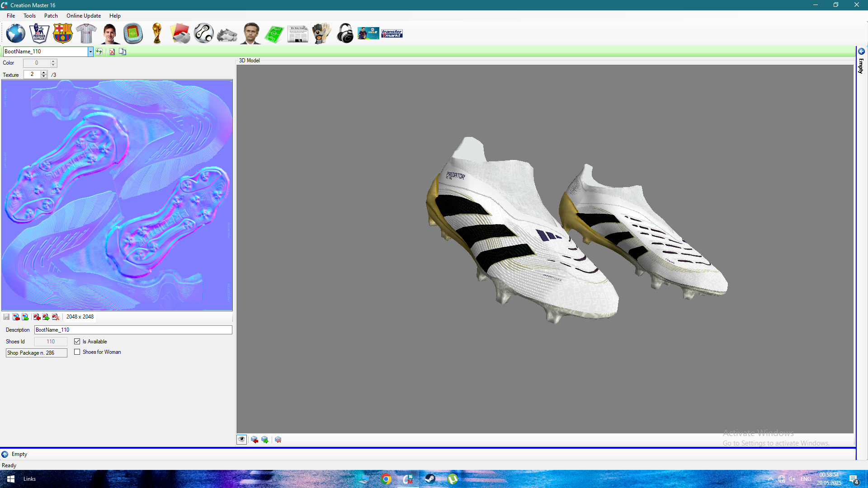868x488 pixels.
Task: Export RX3 file with green arrow
Action: click(46, 317)
